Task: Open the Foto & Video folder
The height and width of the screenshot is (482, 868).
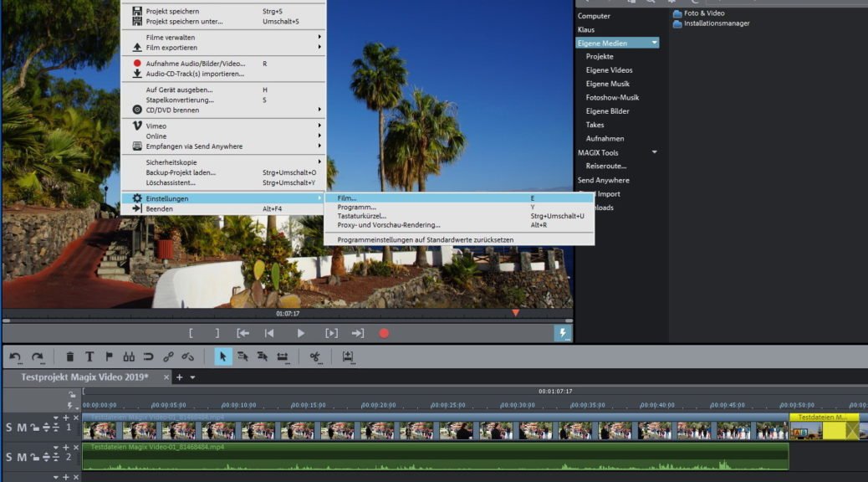Action: pos(703,13)
